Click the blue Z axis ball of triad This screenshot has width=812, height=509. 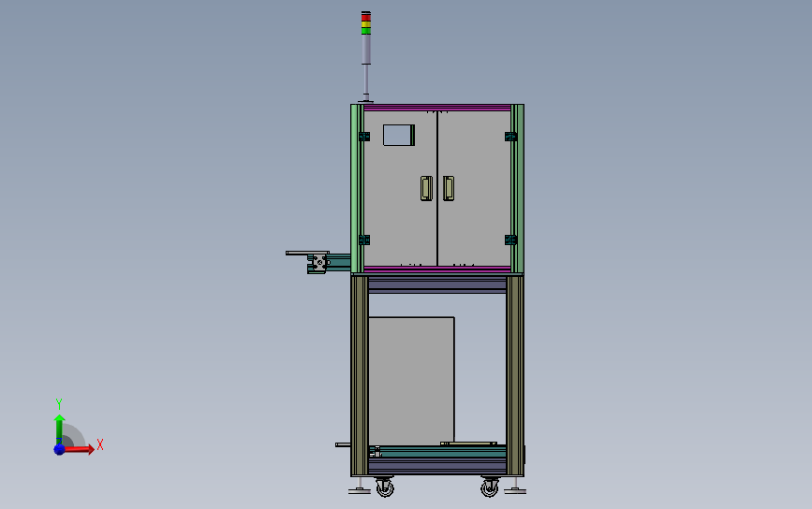[59, 449]
